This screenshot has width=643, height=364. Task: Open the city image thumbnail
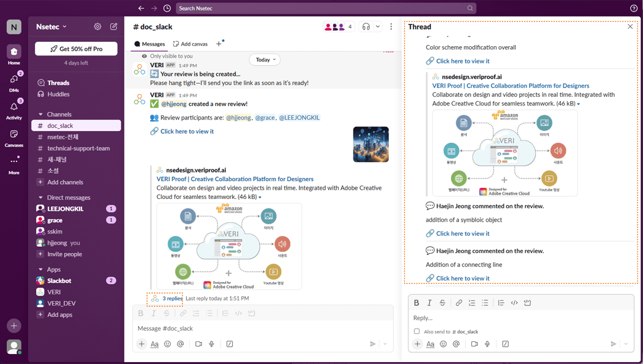coord(371,145)
